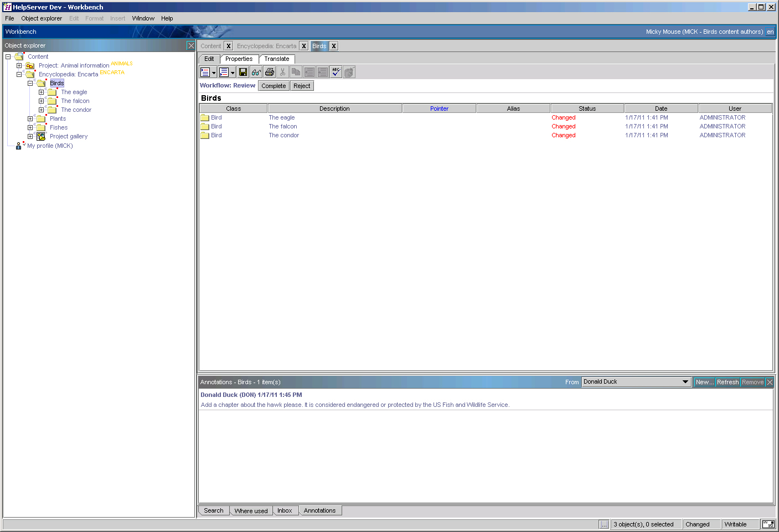Click the Refresh annotations button
779x532 pixels.
pos(728,382)
